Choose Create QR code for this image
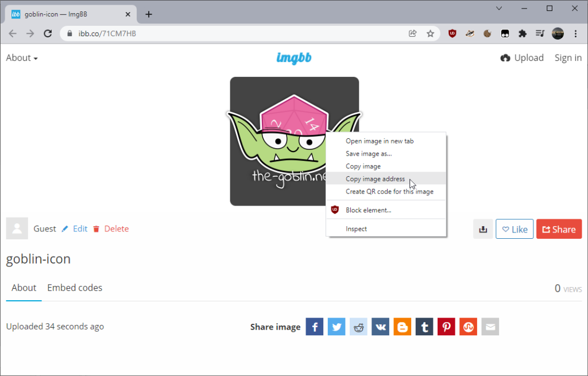This screenshot has width=588, height=376. point(386,192)
